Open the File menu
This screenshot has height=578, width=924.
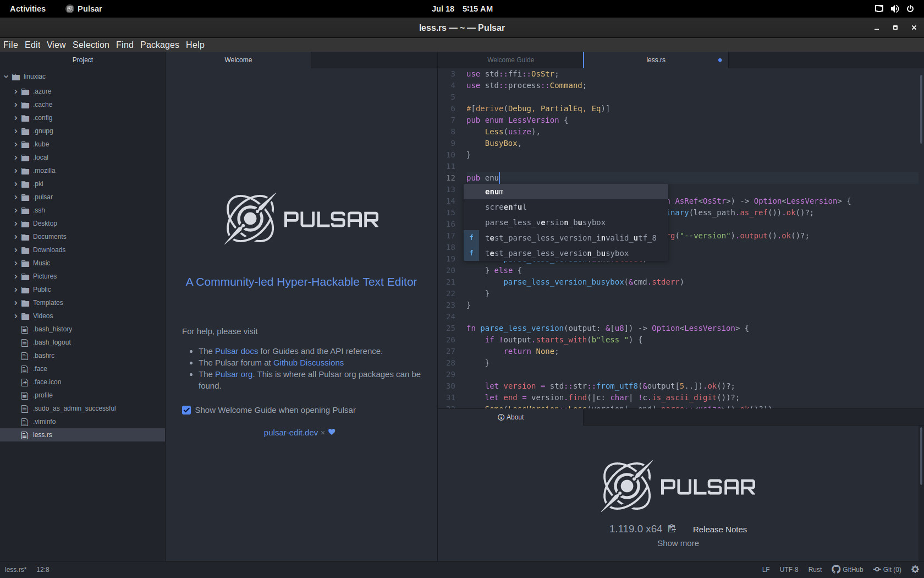coord(10,45)
